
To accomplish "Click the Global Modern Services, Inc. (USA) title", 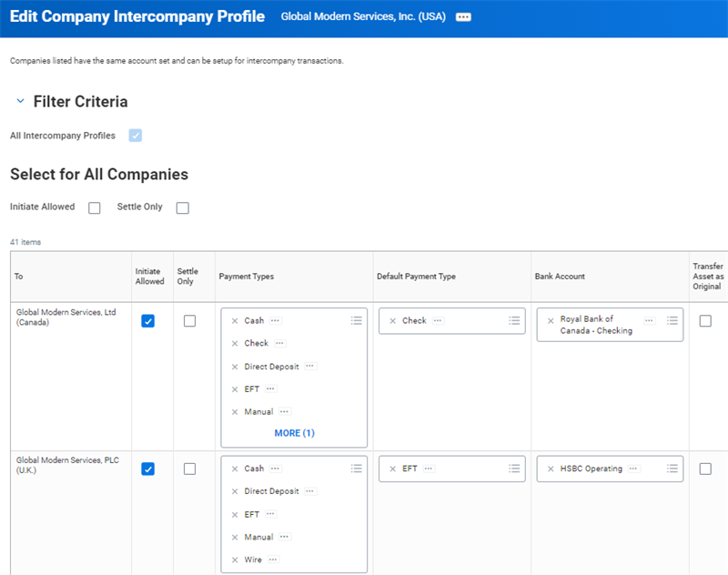I will 363,16.
